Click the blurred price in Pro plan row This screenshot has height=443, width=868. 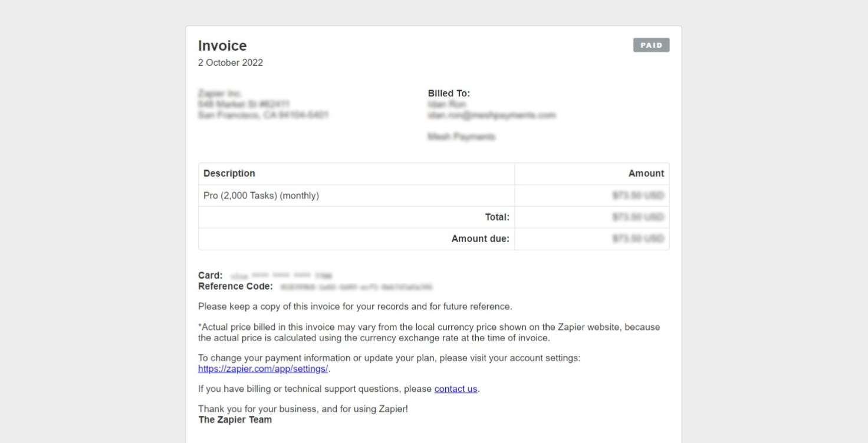[x=638, y=196]
